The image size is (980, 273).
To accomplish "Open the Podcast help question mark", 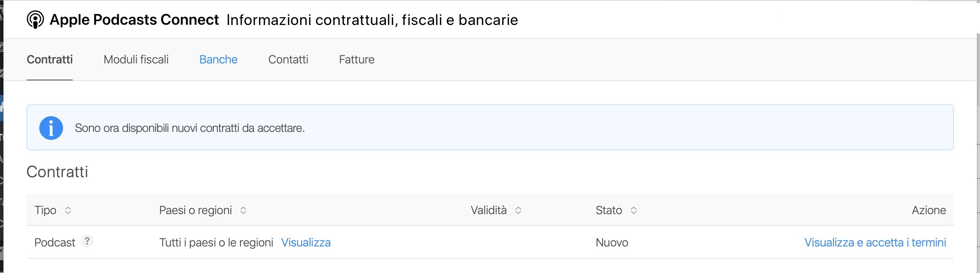I will tap(87, 241).
